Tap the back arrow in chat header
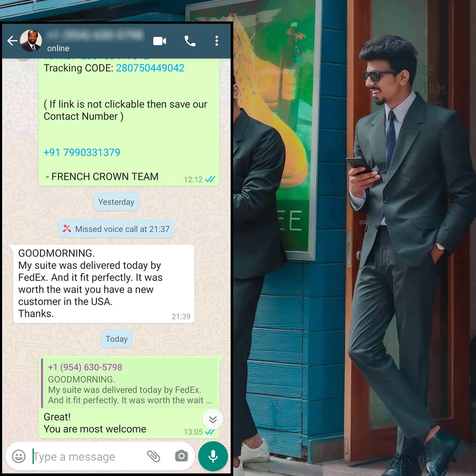Viewport: 476px width, 476px height. point(12,41)
